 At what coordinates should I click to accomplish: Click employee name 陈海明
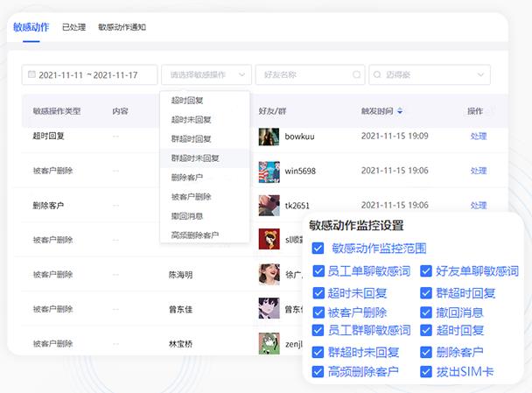[181, 275]
